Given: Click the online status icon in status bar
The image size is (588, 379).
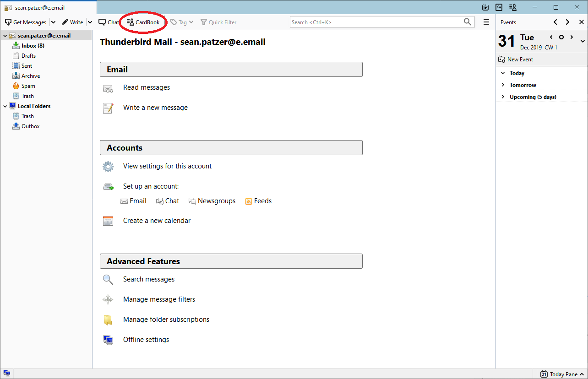Looking at the screenshot, I should click(x=6, y=374).
